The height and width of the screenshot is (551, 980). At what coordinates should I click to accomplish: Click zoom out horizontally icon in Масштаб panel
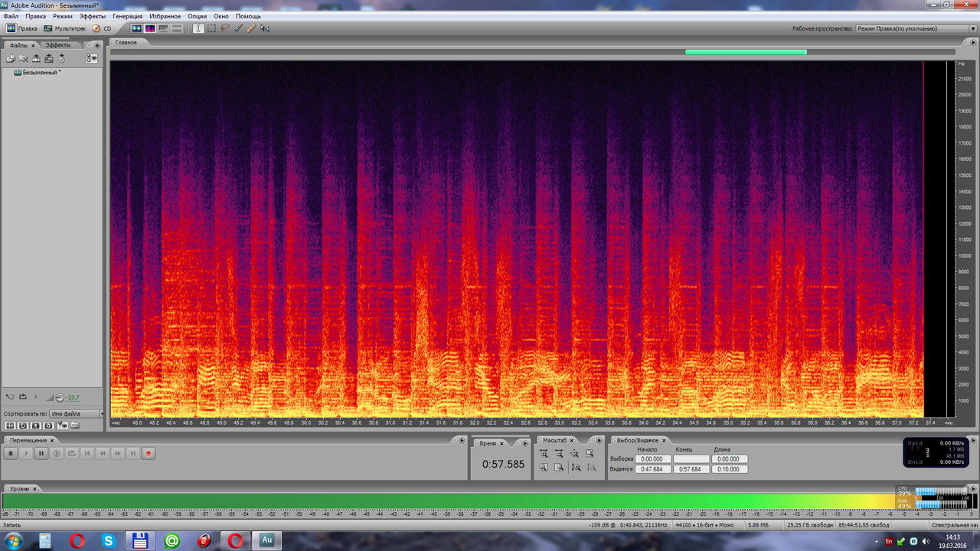click(x=559, y=454)
